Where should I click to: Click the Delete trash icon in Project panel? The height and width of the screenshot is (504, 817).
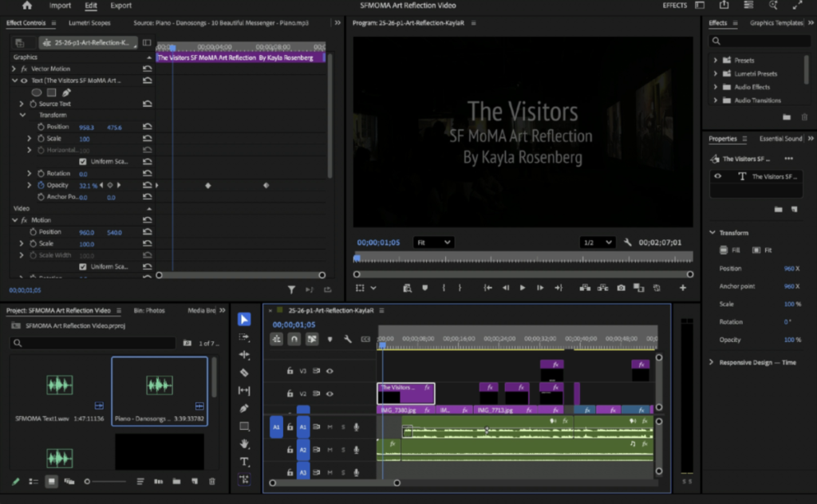[x=212, y=482]
